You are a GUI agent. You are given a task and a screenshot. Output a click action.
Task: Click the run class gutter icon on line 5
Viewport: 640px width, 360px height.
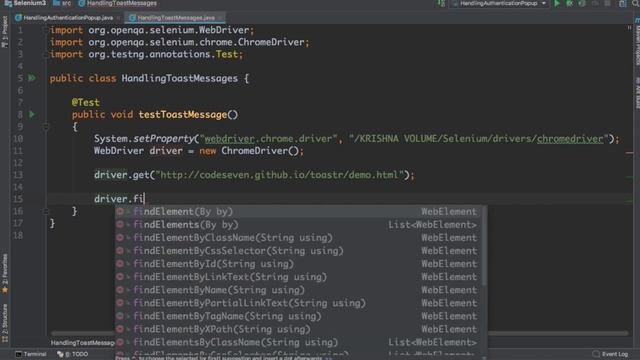(x=32, y=78)
